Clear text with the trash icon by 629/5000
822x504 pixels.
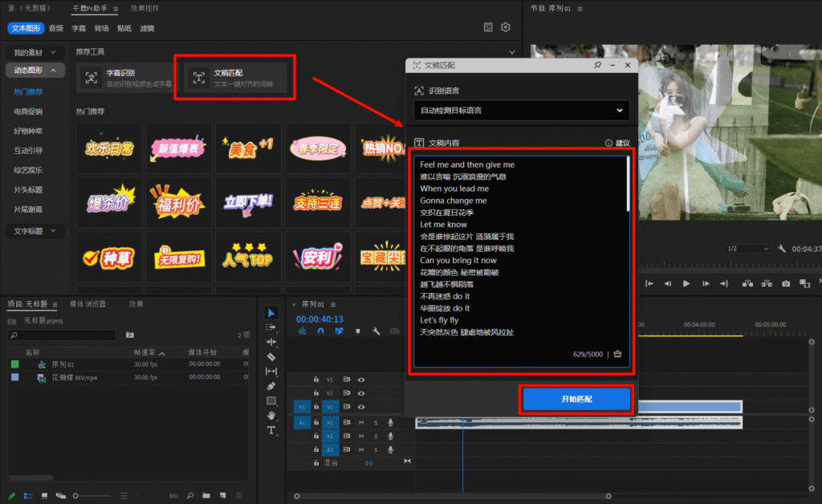tap(617, 354)
